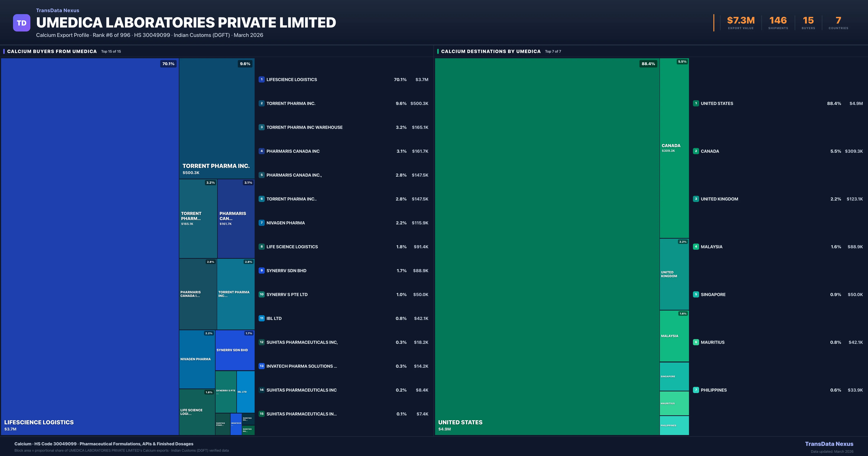Click the Calcium Buyers from Umedica heading
The height and width of the screenshot is (456, 868).
point(52,51)
